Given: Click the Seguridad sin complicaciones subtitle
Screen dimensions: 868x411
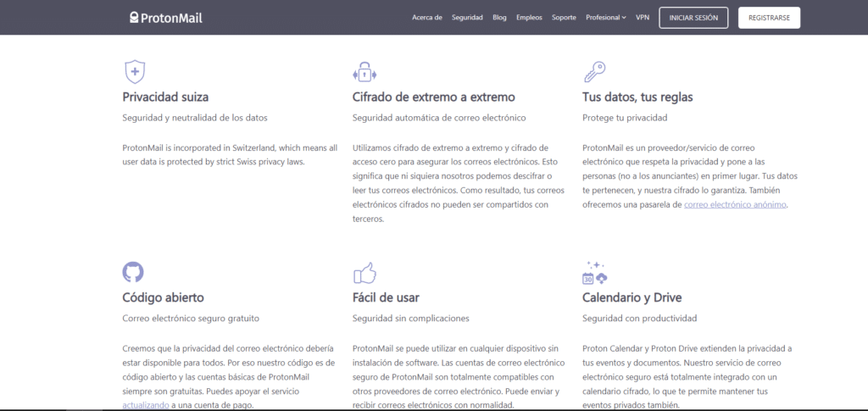Looking at the screenshot, I should coord(411,319).
